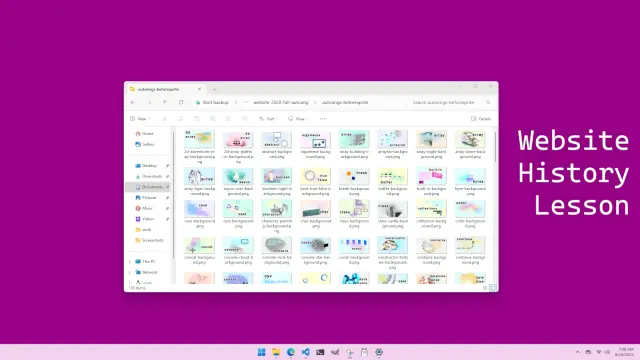Viewport: 640px width, 360px height.
Task: Select the 2d-array-platformer background thumbnail
Action: (x=238, y=145)
